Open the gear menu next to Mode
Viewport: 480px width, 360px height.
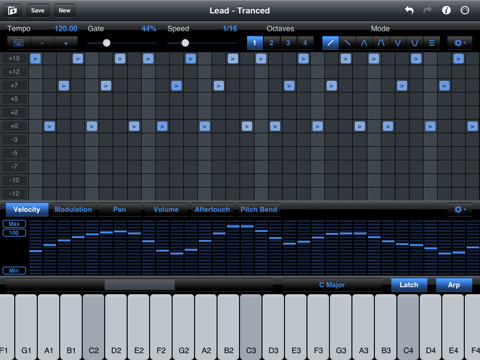[x=460, y=43]
